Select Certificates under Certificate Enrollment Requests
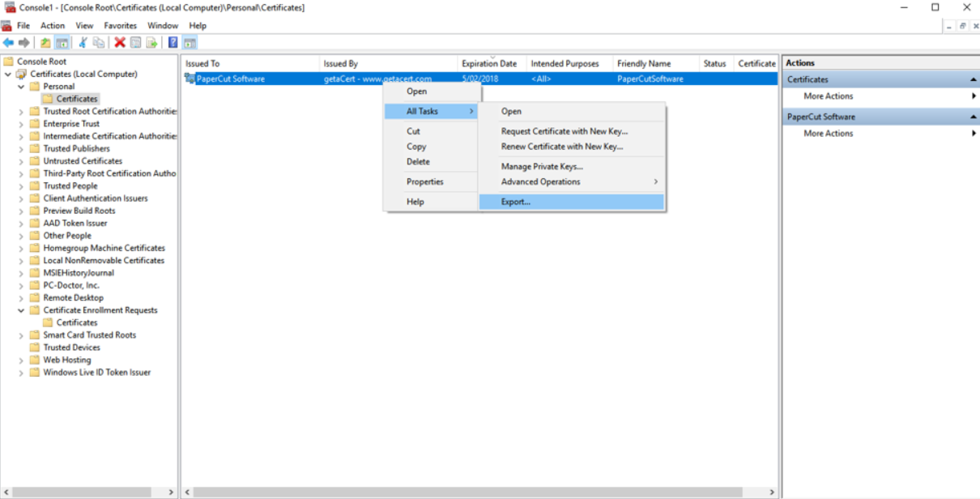The image size is (980, 499). pyautogui.click(x=77, y=322)
